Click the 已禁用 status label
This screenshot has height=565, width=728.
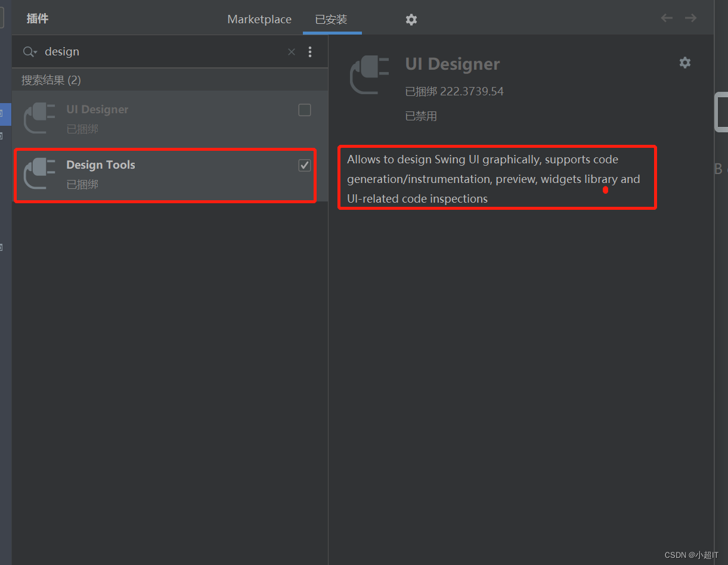tap(421, 116)
